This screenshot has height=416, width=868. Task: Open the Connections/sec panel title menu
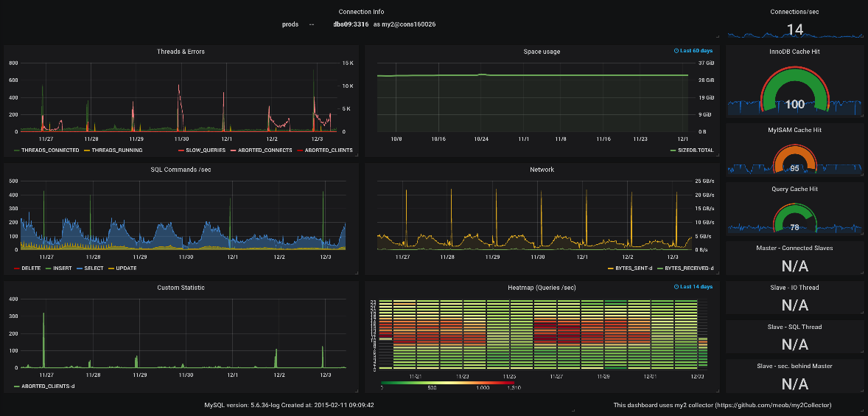tap(794, 12)
